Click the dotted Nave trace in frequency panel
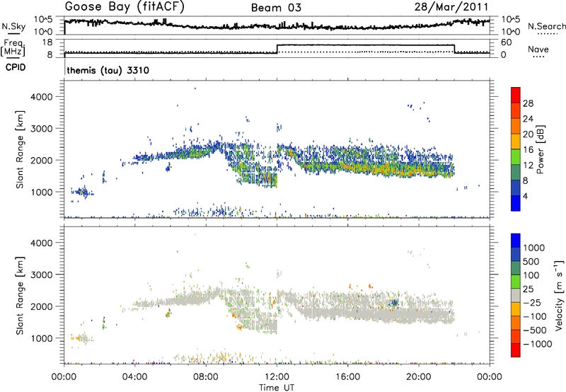566x392 pixels. coord(277,52)
